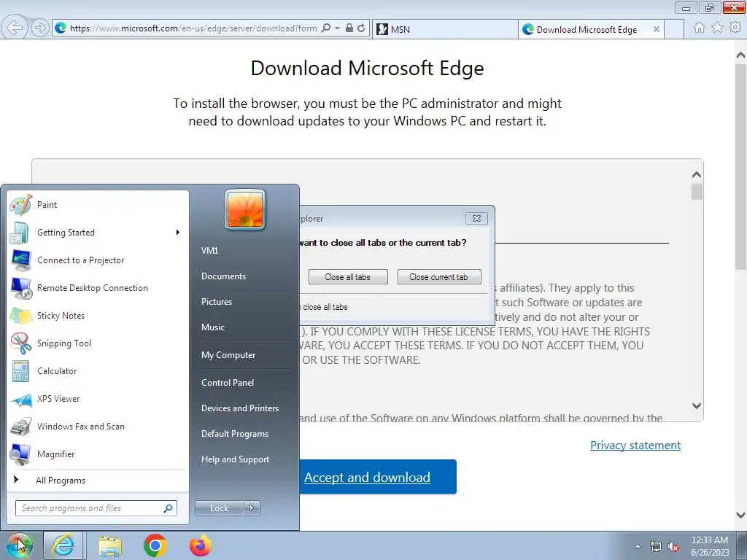Click the security lock icon in address bar

[349, 28]
